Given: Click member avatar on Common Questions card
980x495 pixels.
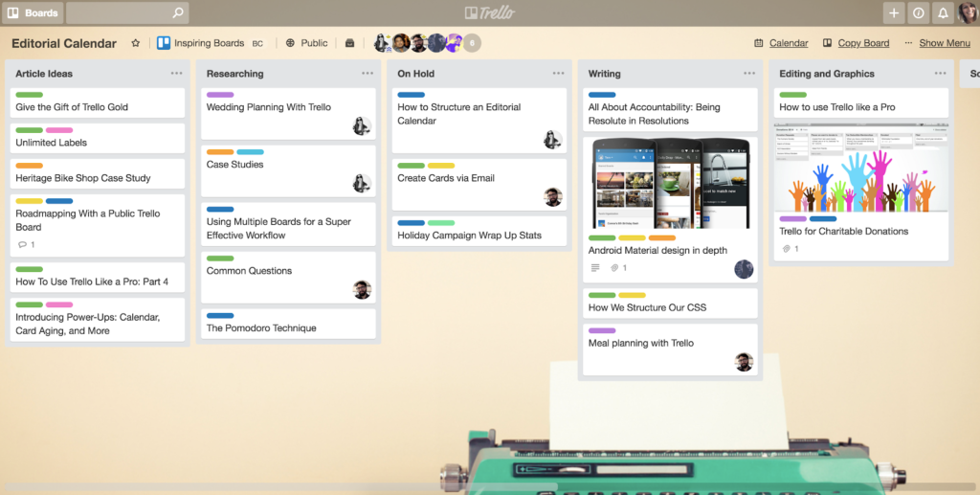Looking at the screenshot, I should [362, 289].
